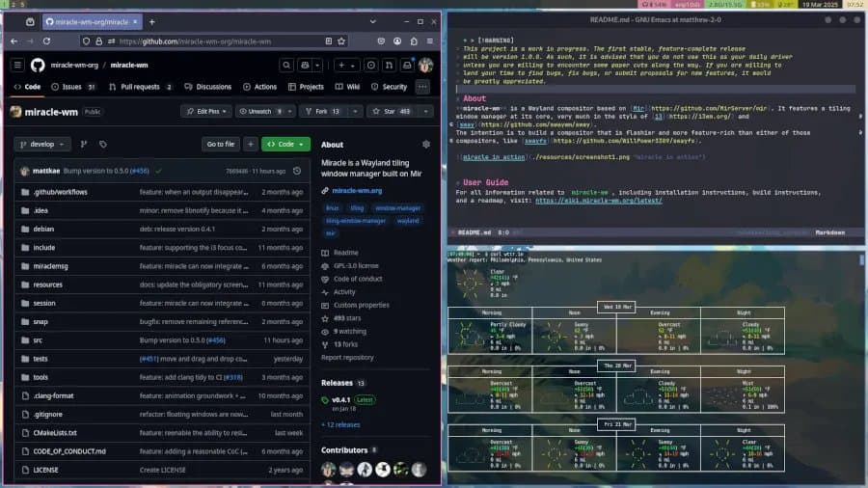The height and width of the screenshot is (488, 868).
Task: Open GitHub pull requests header icon
Action: click(389, 66)
